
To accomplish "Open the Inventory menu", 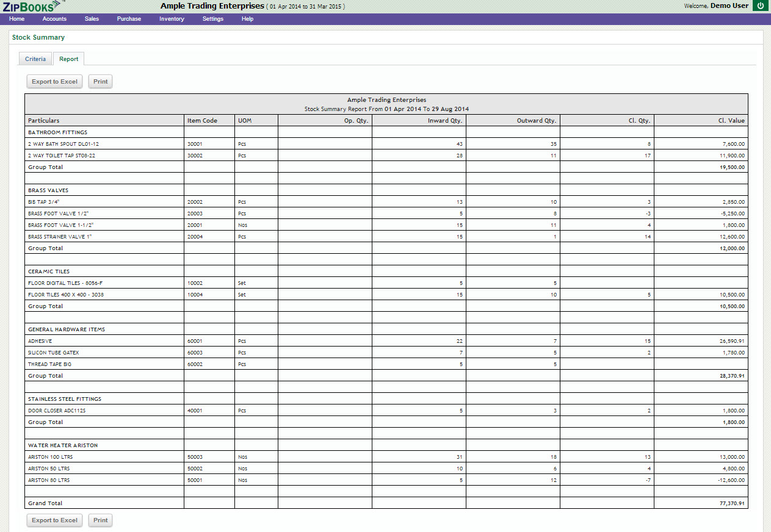I will pos(172,19).
